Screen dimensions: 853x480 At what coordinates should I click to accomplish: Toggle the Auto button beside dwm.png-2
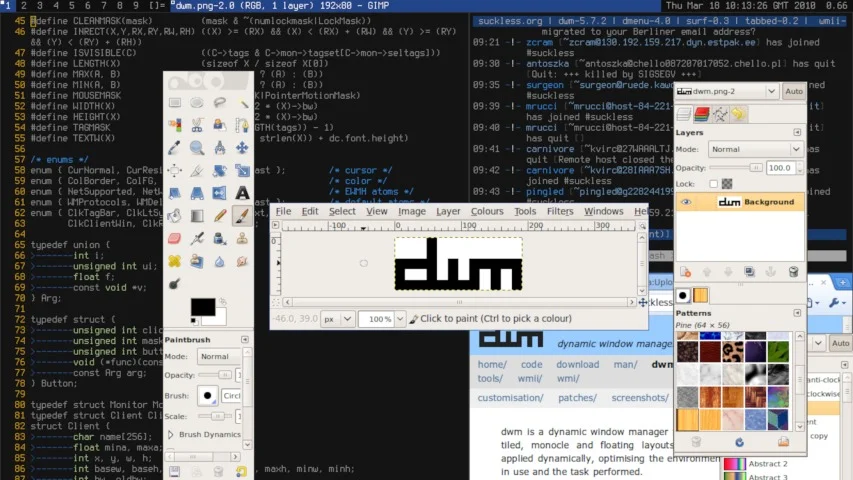pos(794,91)
